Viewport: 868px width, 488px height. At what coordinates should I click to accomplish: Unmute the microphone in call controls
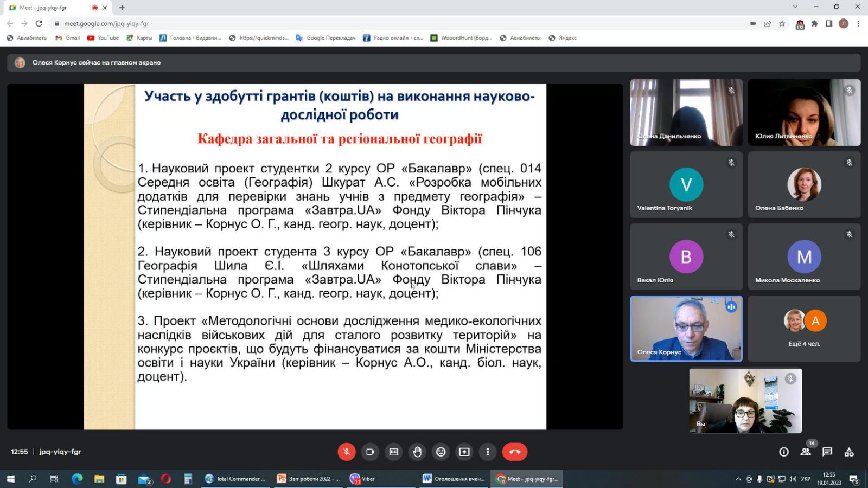pyautogui.click(x=346, y=452)
